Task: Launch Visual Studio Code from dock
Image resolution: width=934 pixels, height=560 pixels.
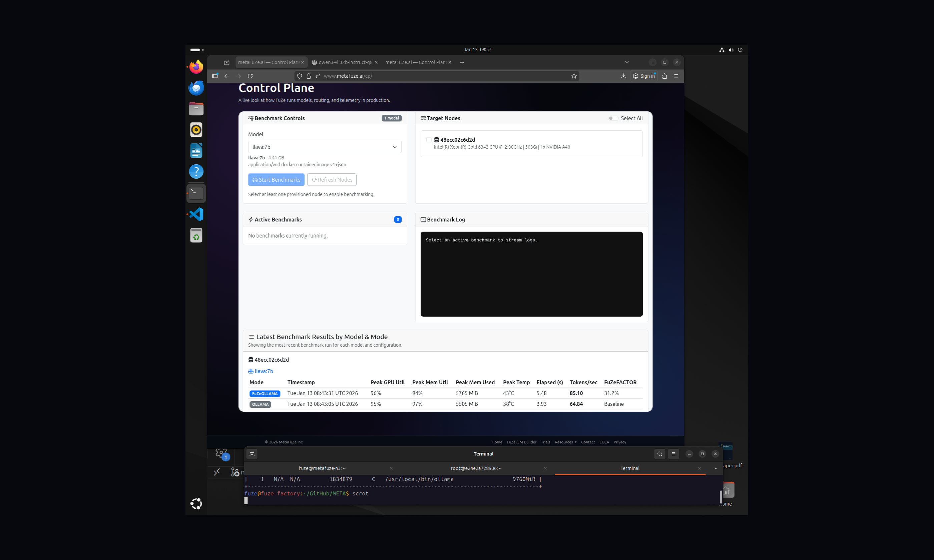Action: point(196,214)
